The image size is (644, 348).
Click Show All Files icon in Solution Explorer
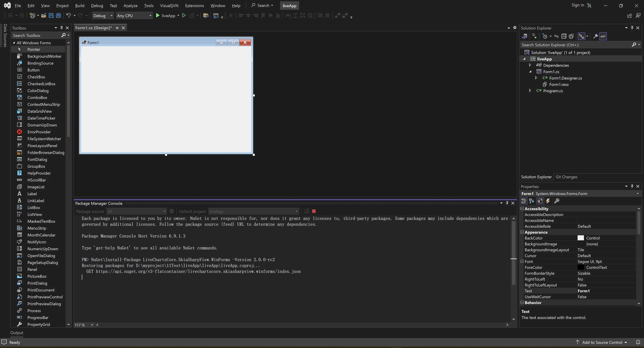(571, 36)
